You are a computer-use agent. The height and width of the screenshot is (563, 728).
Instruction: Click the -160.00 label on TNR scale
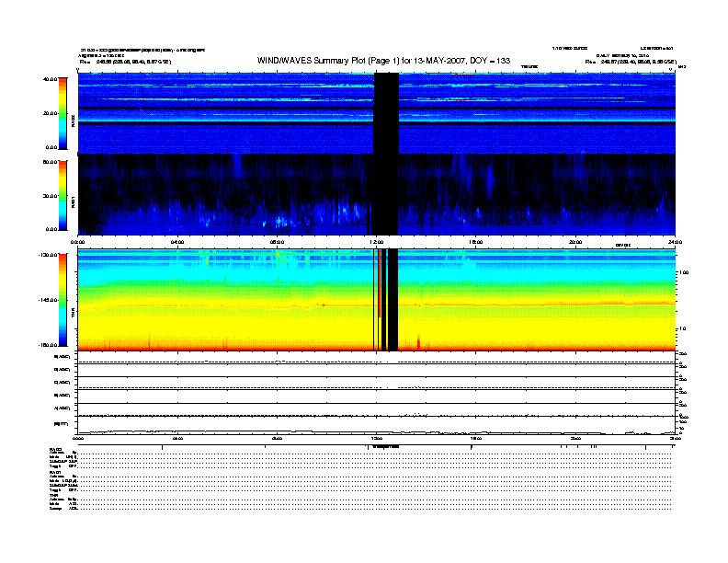[x=49, y=345]
